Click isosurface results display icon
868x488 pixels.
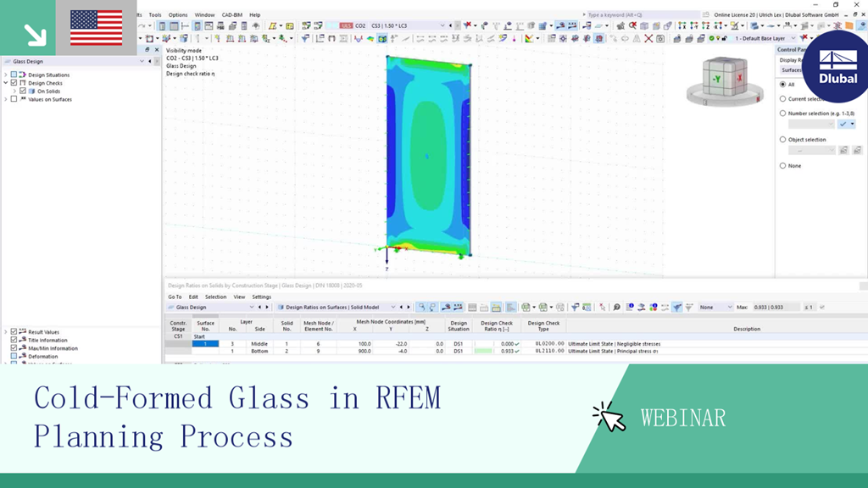[x=382, y=38]
